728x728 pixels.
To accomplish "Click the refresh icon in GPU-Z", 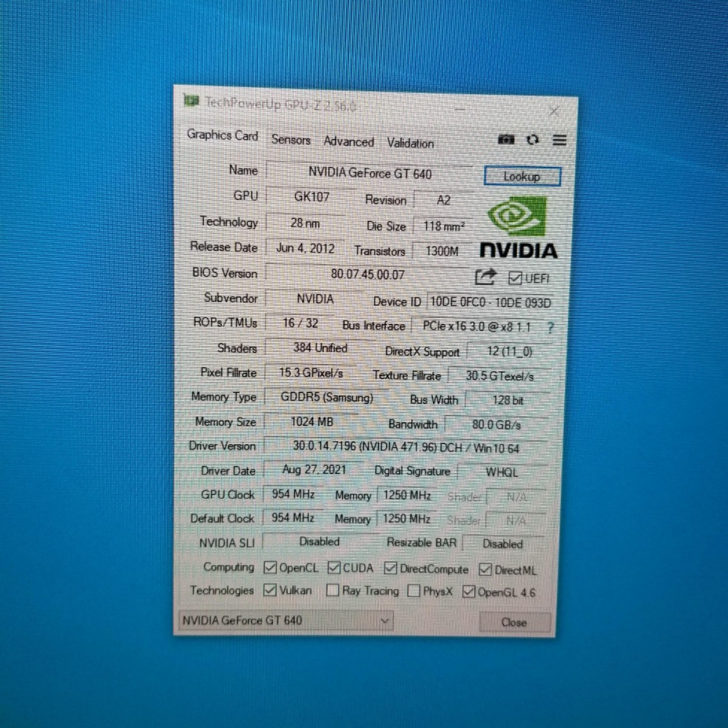I will point(533,140).
